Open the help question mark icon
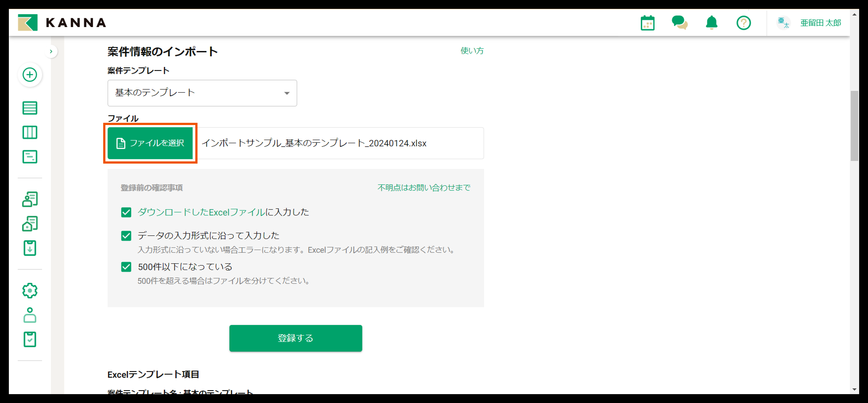The height and width of the screenshot is (403, 868). (743, 23)
